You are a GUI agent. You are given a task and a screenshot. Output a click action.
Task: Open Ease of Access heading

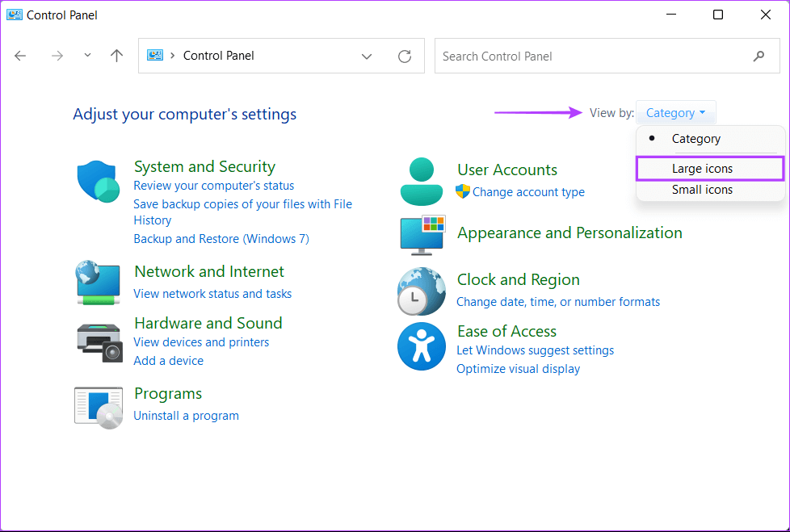click(x=506, y=332)
